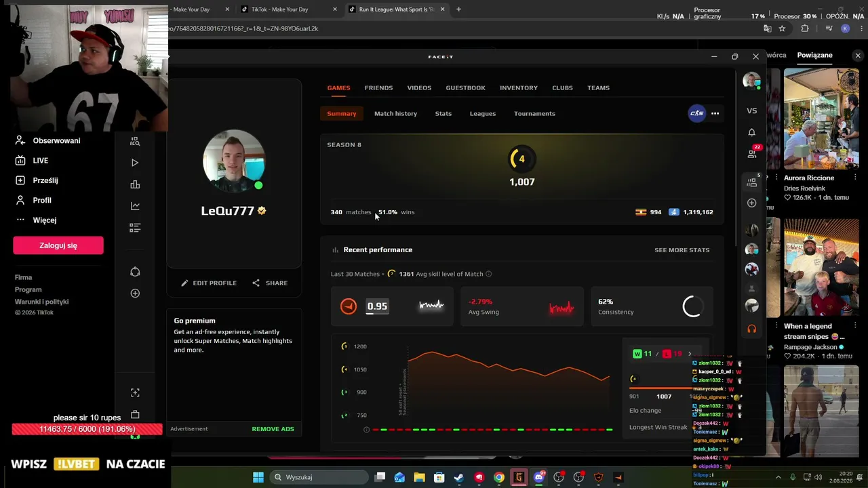Click the verified badge next to LeQu777

pos(262,211)
